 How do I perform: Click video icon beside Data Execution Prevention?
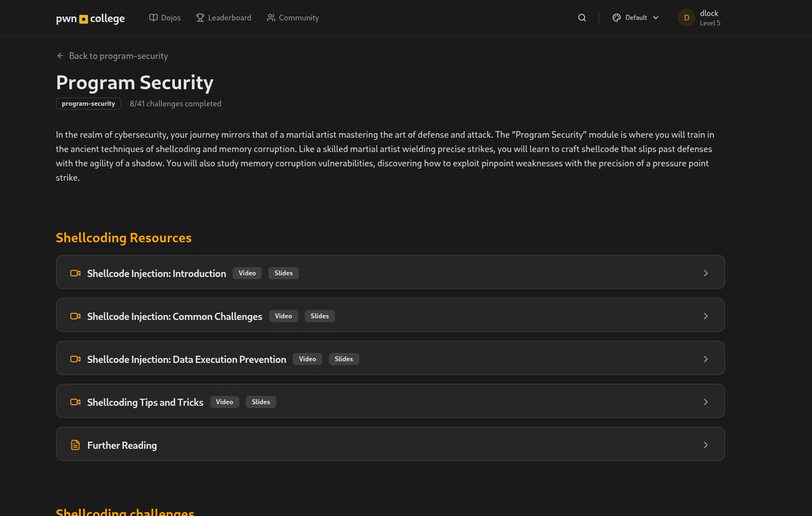tap(75, 359)
